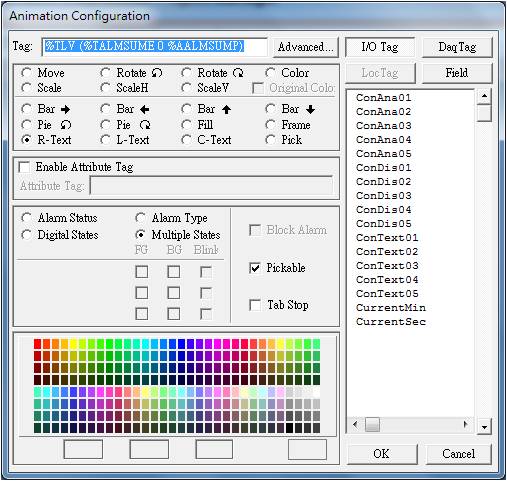Screen dimensions: 507x481
Task: Open the I/O Tag list
Action: (380, 47)
